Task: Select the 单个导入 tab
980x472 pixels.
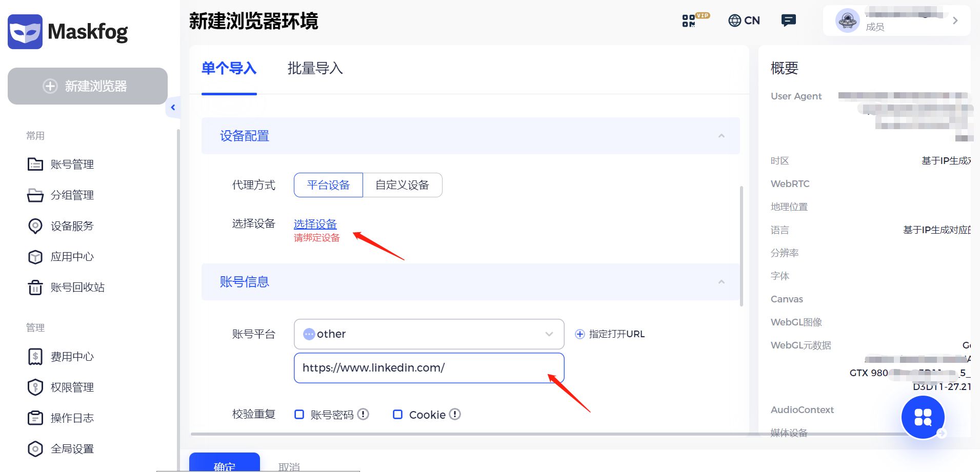Action: (x=229, y=69)
